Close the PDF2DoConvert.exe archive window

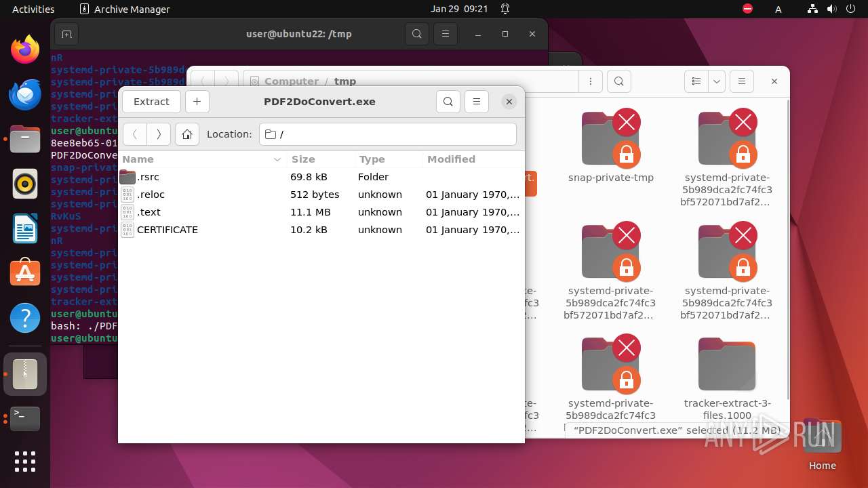509,102
